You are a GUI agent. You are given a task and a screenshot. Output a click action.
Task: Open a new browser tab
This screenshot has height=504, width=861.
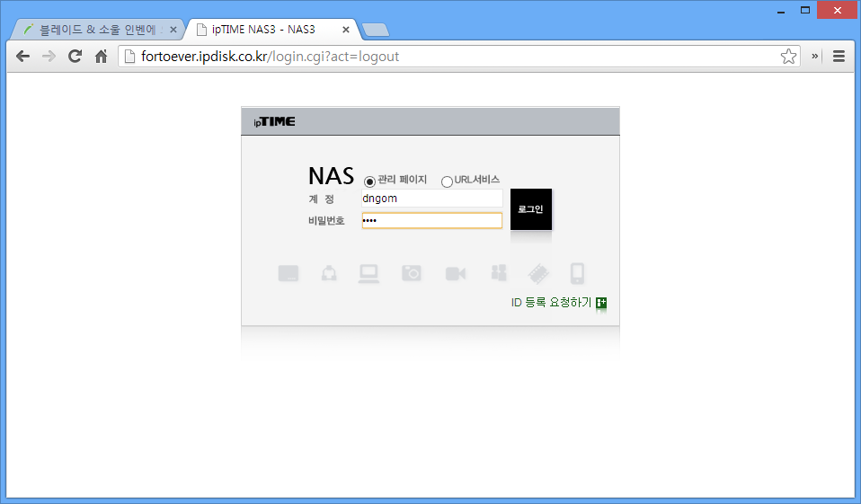(376, 30)
